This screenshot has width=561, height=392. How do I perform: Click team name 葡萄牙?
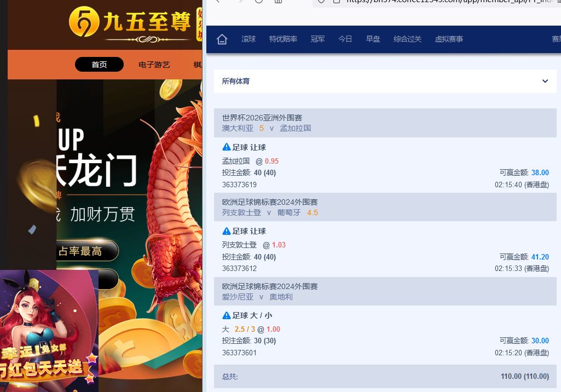coord(289,212)
